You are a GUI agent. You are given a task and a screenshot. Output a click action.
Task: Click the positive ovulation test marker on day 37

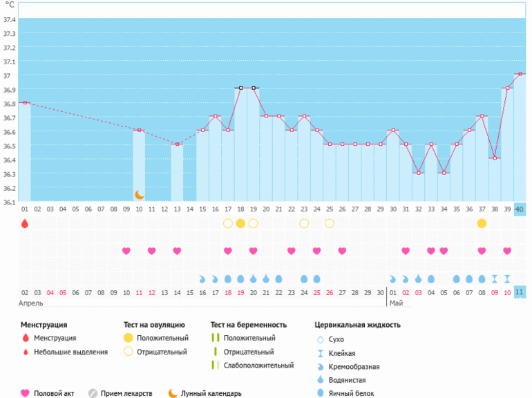(x=482, y=223)
